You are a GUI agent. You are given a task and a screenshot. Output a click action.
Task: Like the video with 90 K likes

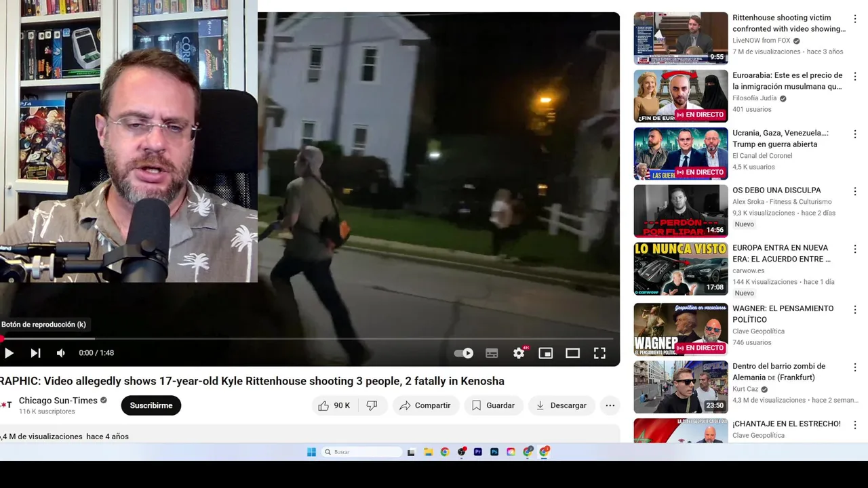(335, 405)
